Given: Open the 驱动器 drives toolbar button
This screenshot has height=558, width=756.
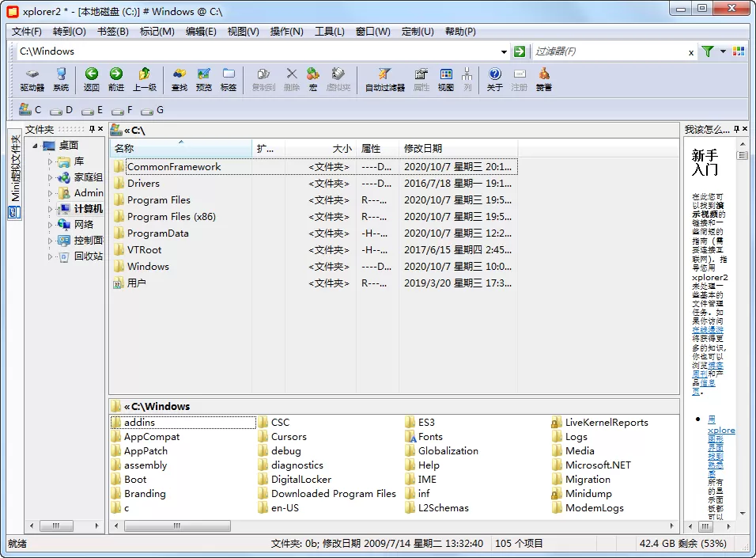Looking at the screenshot, I should 32,80.
